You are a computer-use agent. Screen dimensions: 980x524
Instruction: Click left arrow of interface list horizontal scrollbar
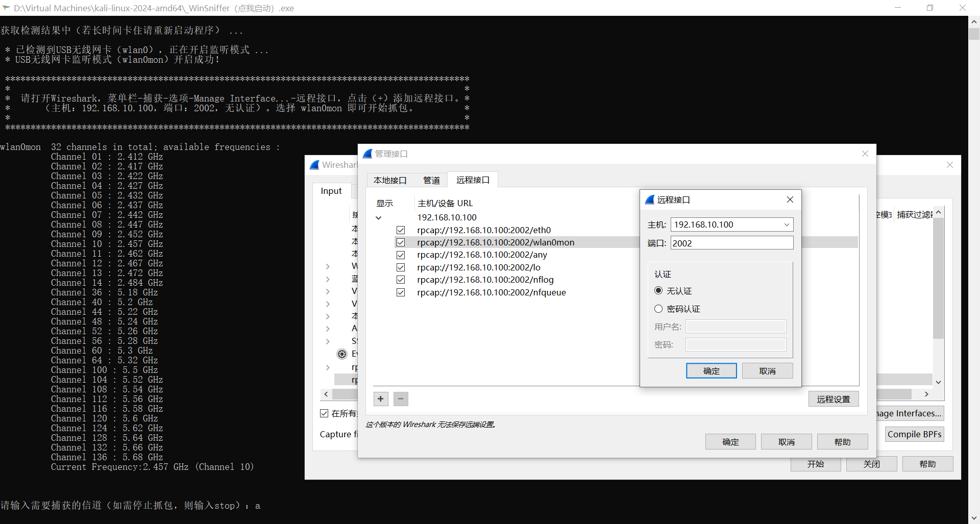(x=326, y=394)
